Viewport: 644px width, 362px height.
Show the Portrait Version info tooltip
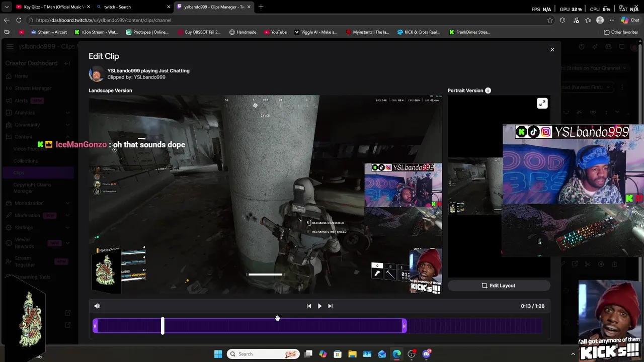click(x=488, y=90)
